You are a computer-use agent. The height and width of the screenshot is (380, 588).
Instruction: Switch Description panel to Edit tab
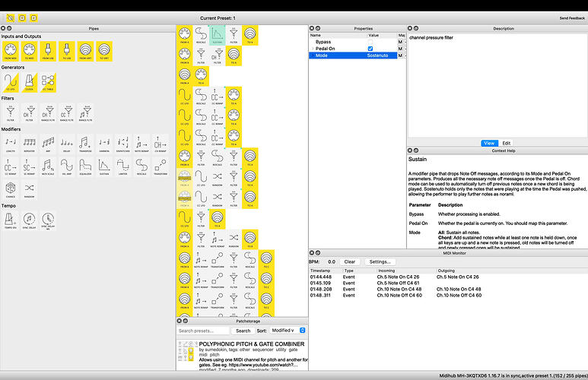[x=507, y=143]
